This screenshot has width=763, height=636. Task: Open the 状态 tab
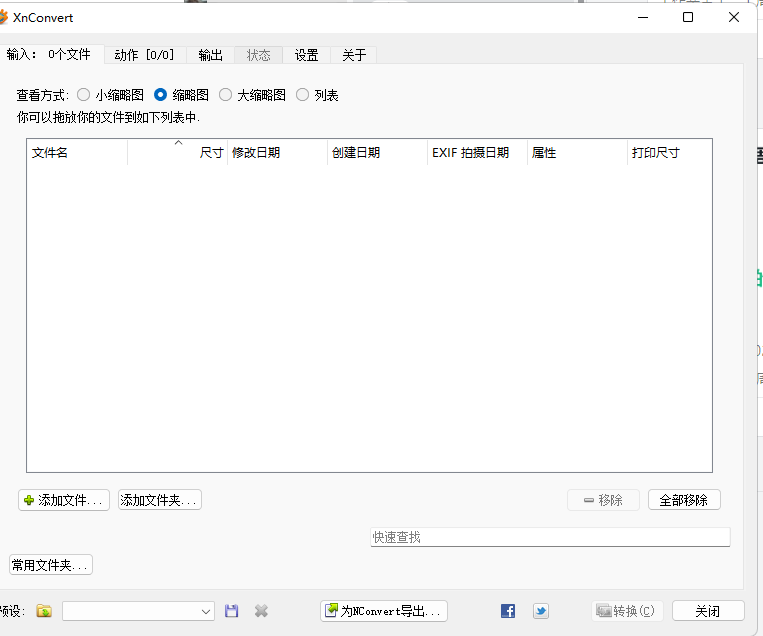[258, 55]
